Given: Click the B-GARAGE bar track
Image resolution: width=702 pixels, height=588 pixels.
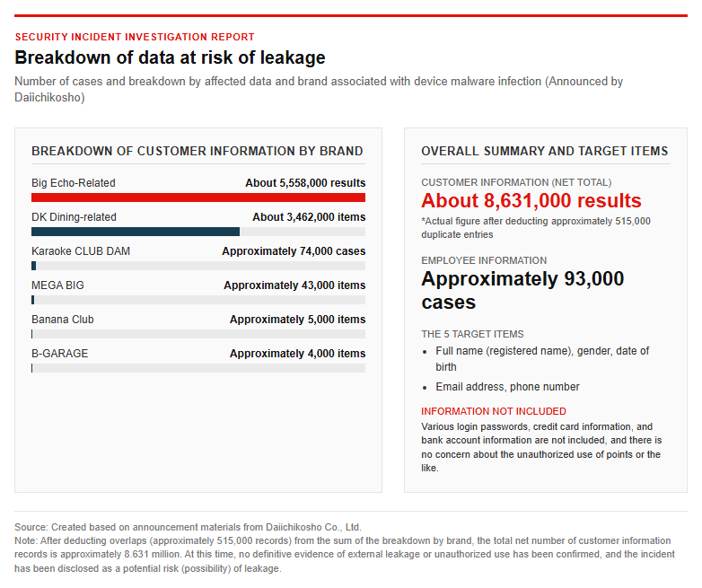Looking at the screenshot, I should point(198,368).
